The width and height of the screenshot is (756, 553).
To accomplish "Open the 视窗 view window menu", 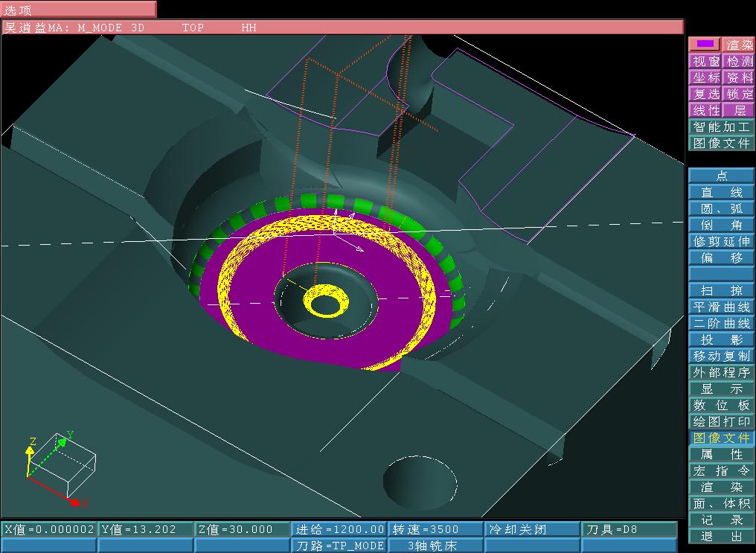I will pyautogui.click(x=705, y=61).
